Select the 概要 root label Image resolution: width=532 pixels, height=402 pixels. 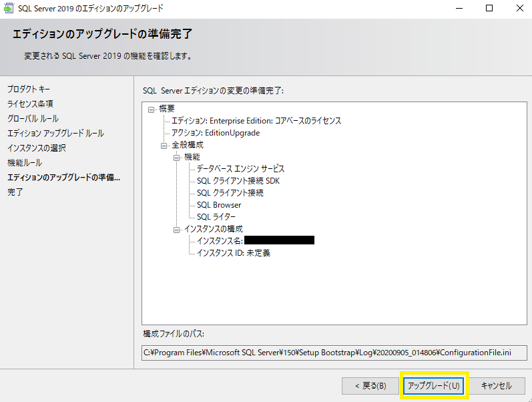coord(167,109)
